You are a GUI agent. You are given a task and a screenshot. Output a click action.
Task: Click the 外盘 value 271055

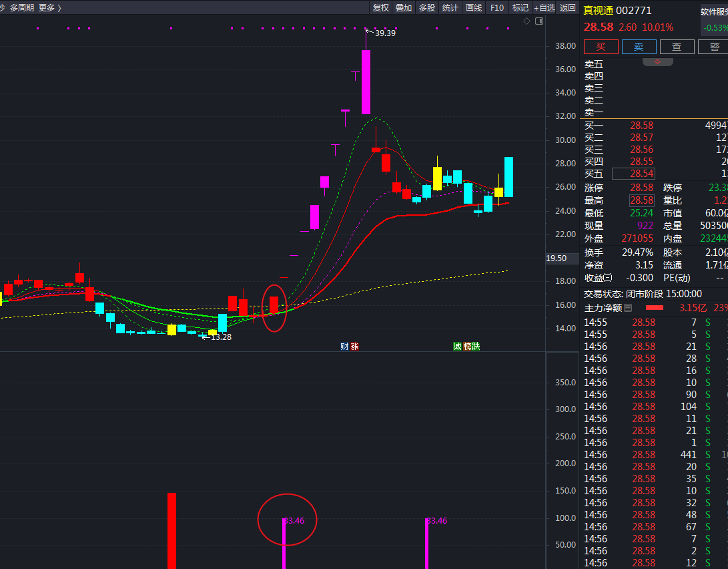[x=637, y=238]
